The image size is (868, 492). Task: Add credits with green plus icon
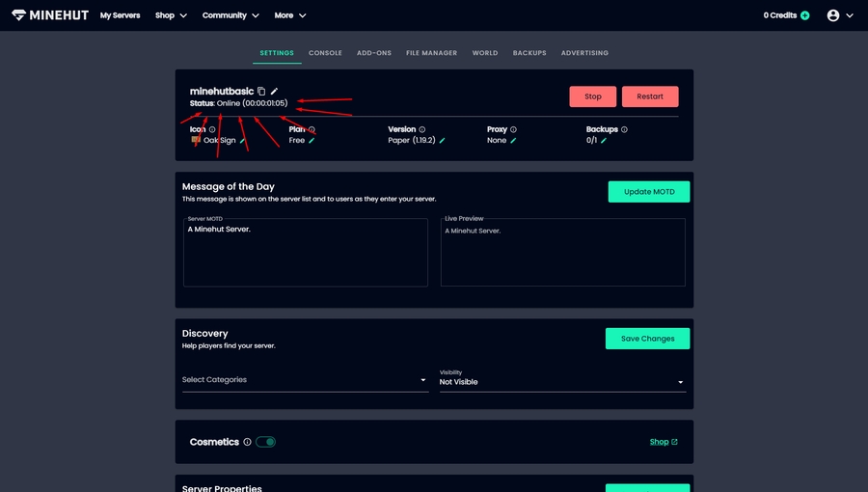click(x=805, y=15)
